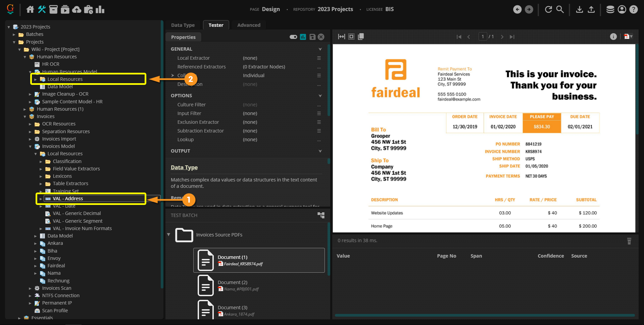The height and width of the screenshot is (325, 644).
Task: Click the user account icon
Action: click(622, 9)
